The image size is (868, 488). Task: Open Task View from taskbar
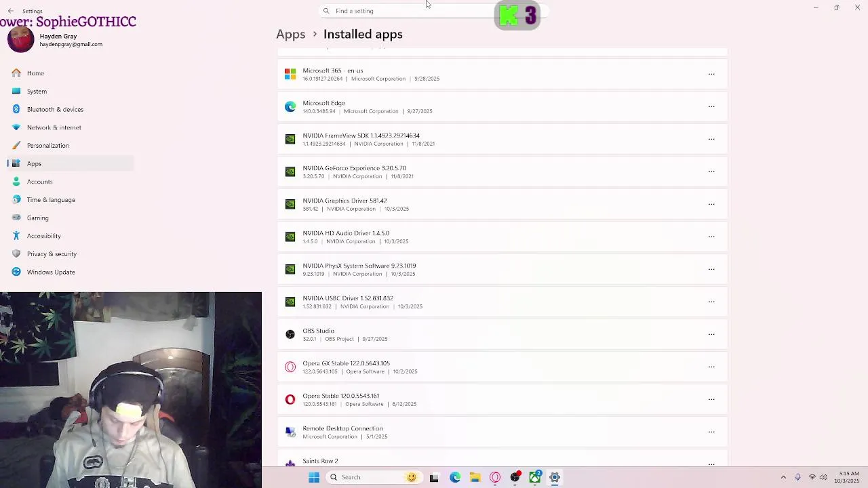coord(434,477)
